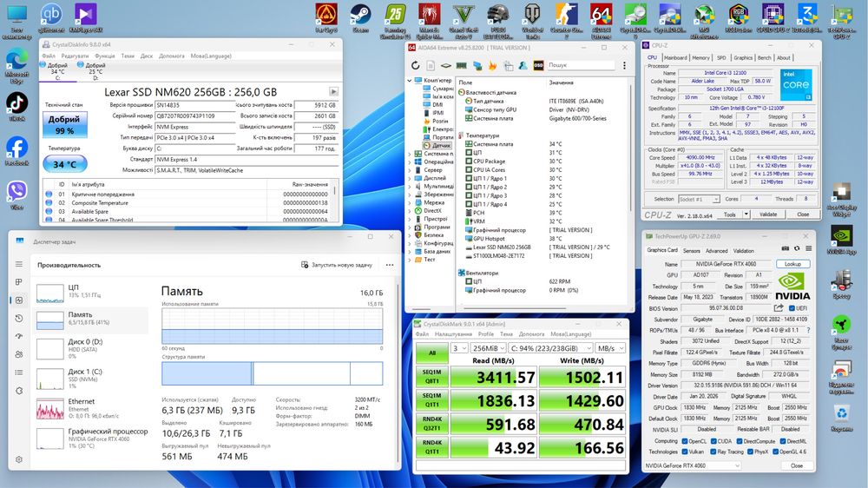
Task: Open CrystalDiskMark MB/s unit dropdown
Action: coord(610,348)
